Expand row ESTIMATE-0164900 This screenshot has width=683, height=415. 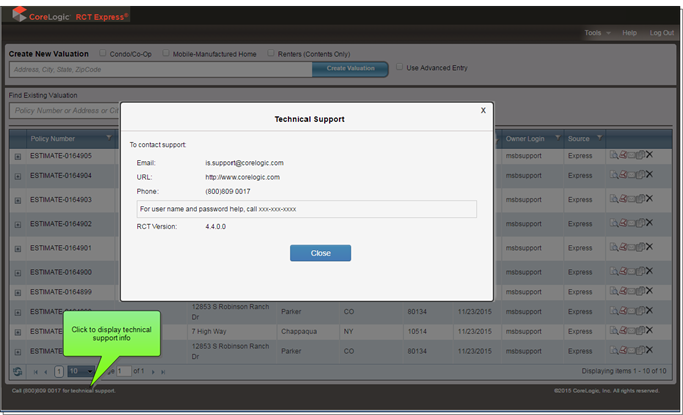pyautogui.click(x=18, y=273)
